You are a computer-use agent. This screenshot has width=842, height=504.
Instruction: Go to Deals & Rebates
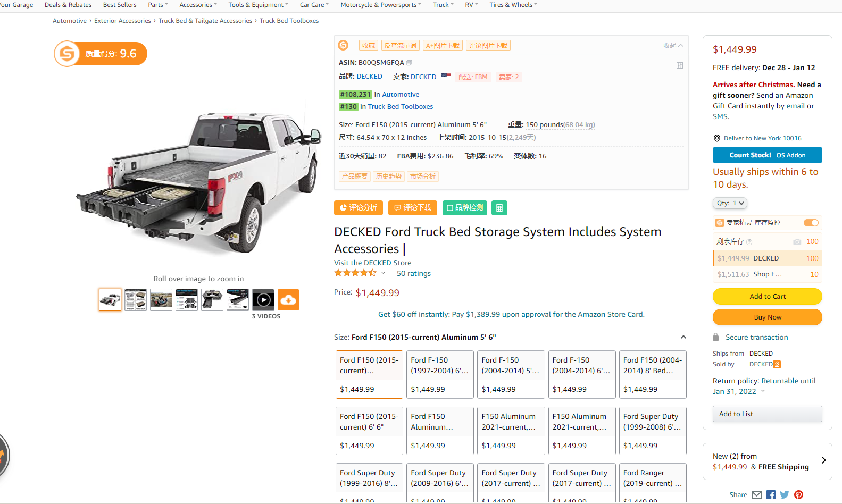point(68,5)
